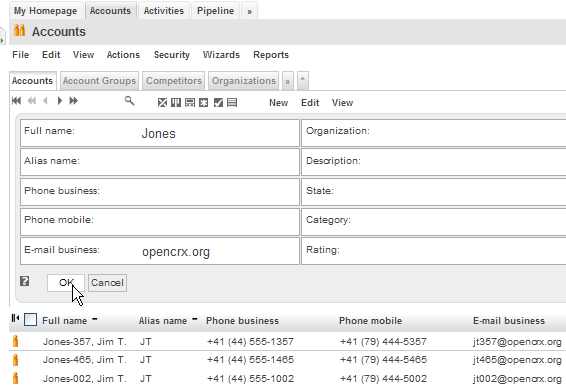Click Edit in the grid toolbar
The width and height of the screenshot is (566, 387).
(x=310, y=103)
